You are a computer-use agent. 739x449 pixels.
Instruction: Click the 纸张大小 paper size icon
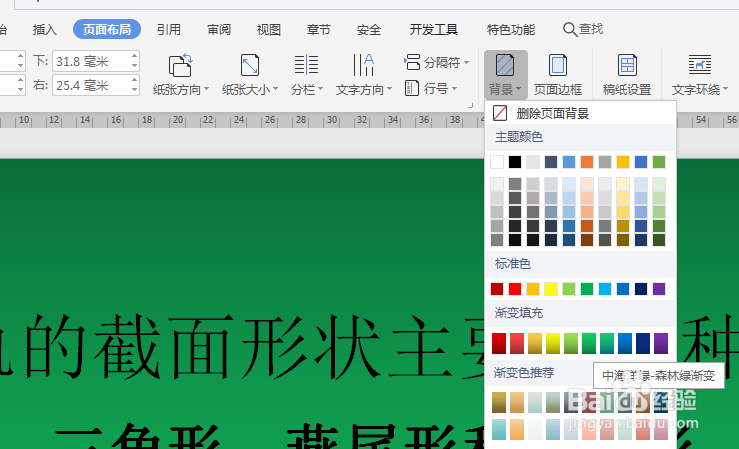point(250,65)
